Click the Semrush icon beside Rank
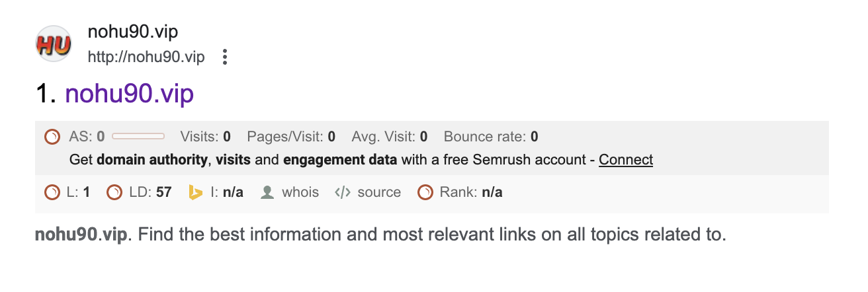The width and height of the screenshot is (868, 292). tap(425, 192)
